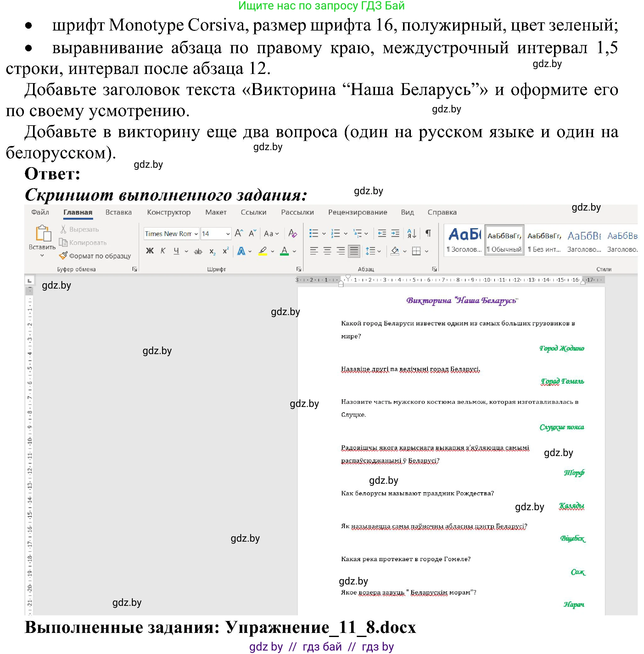The width and height of the screenshot is (644, 654).
Task: Open the font size dropdown
Action: [x=228, y=234]
